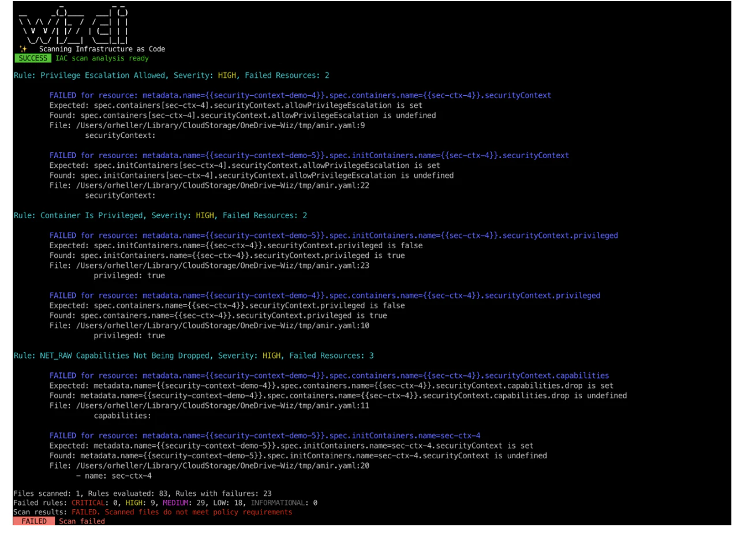Click the wizcli ASCII art logo
This screenshot has height=538, width=756.
click(x=74, y=25)
